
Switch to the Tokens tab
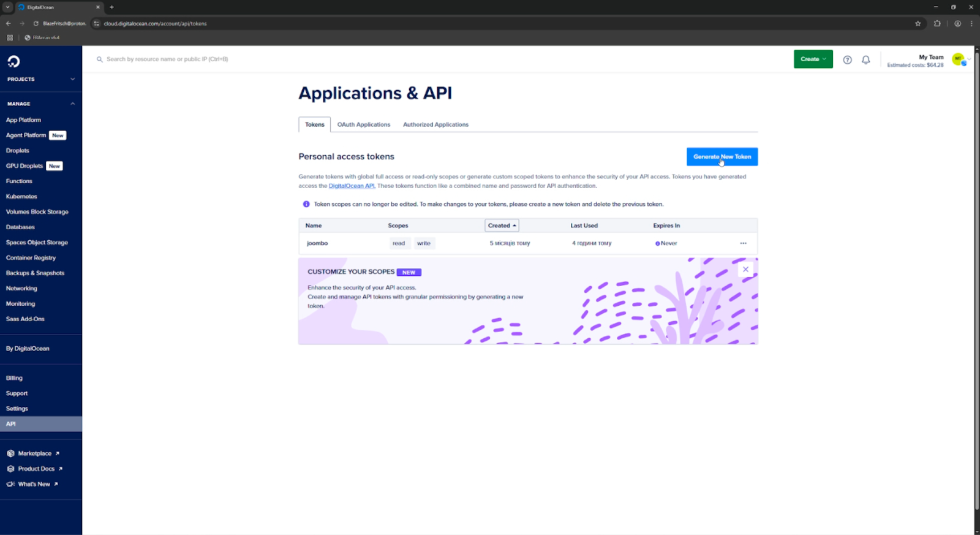pyautogui.click(x=315, y=124)
